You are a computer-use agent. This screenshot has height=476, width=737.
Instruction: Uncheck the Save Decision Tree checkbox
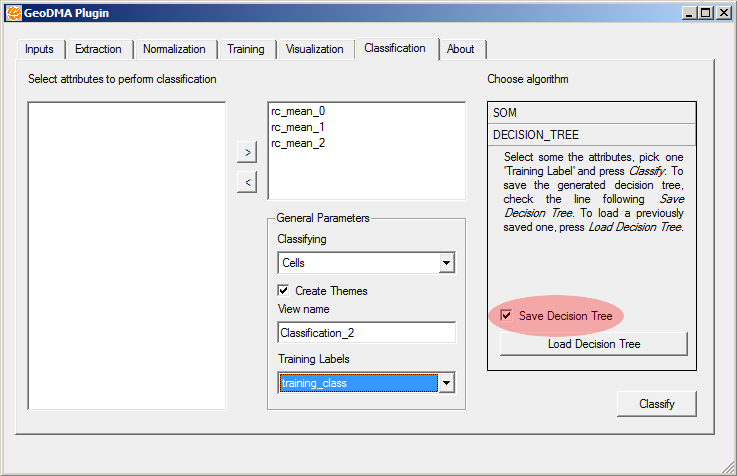[x=507, y=316]
